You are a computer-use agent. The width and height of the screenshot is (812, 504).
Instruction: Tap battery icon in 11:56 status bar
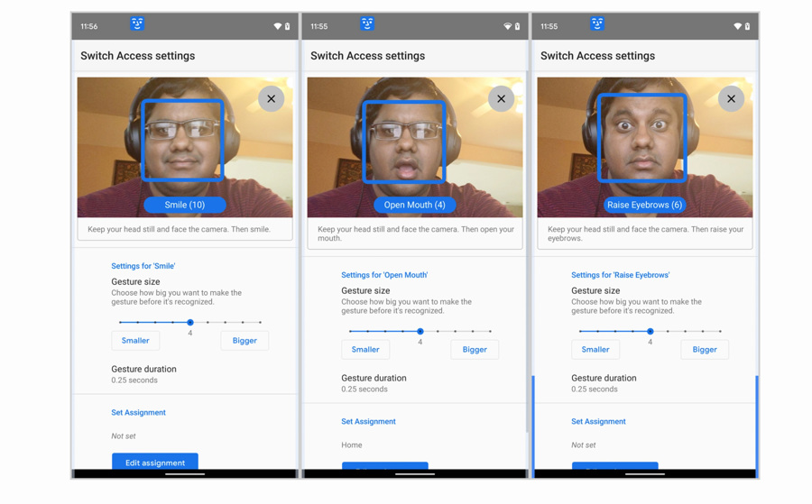288,26
